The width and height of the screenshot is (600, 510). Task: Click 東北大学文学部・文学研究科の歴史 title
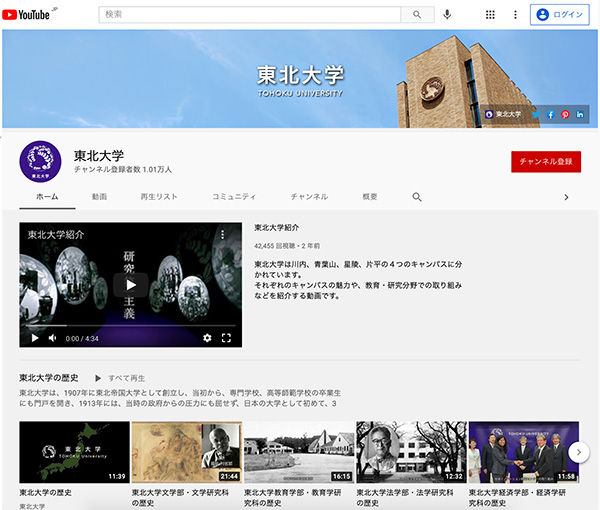[x=180, y=498]
